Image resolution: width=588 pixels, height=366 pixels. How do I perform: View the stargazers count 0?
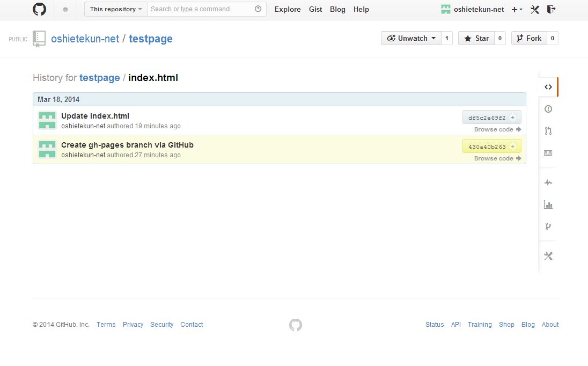coord(500,38)
